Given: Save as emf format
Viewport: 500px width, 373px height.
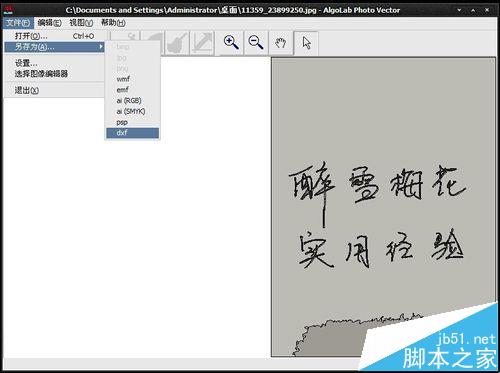Looking at the screenshot, I should 133,90.
